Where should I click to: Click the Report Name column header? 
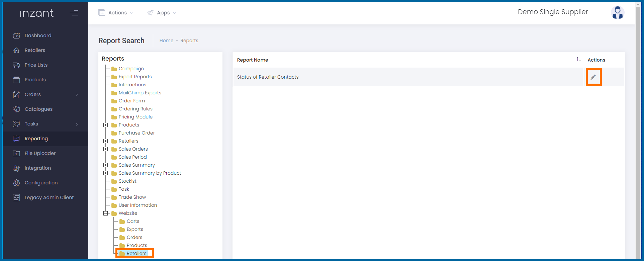(253, 60)
